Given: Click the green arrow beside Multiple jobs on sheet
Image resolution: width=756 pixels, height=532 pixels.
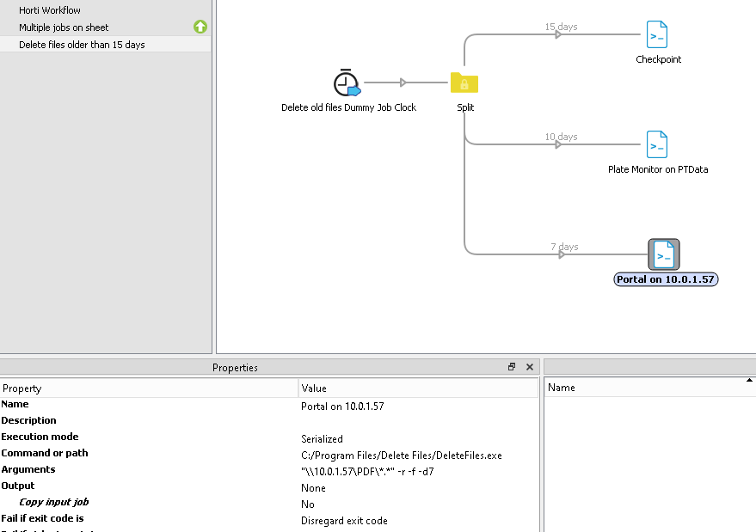Looking at the screenshot, I should 200,27.
